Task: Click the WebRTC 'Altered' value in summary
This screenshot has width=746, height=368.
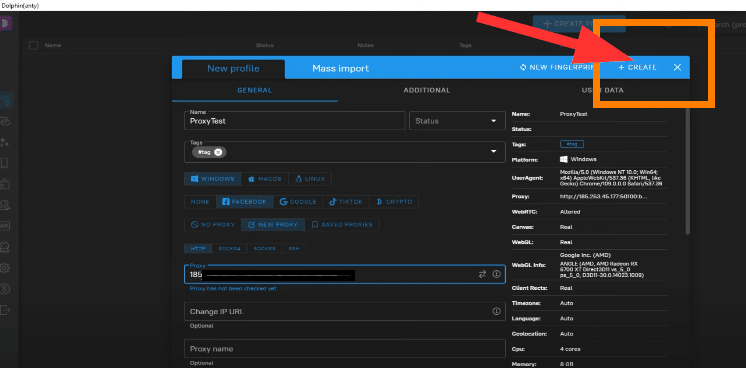Action: (x=570, y=212)
